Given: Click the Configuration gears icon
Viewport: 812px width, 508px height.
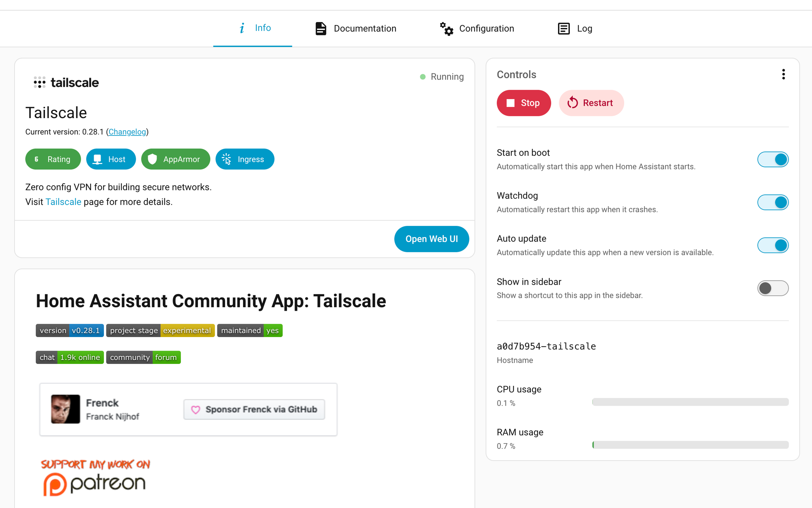Looking at the screenshot, I should tap(447, 29).
